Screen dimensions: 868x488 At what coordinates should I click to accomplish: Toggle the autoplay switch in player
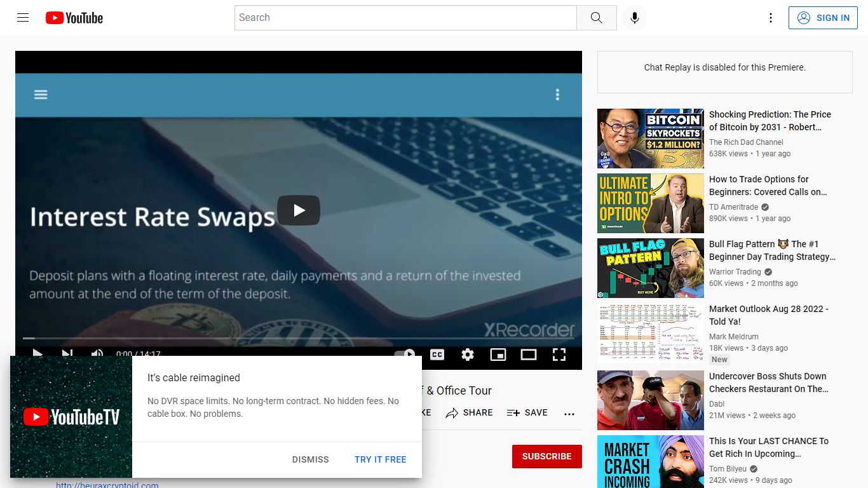(405, 354)
